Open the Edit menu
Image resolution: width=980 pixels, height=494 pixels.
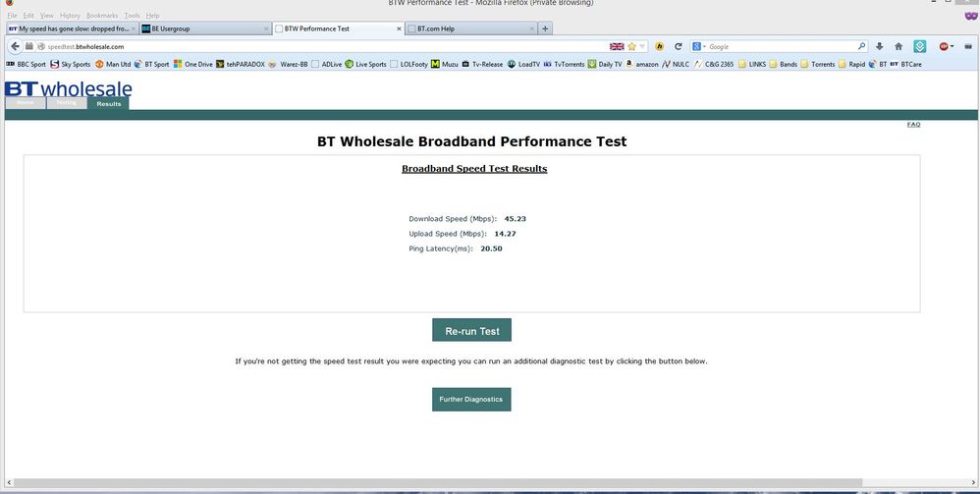(x=28, y=15)
